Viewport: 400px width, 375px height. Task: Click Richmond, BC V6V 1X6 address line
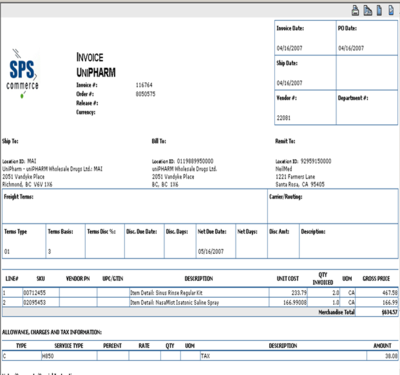click(27, 184)
